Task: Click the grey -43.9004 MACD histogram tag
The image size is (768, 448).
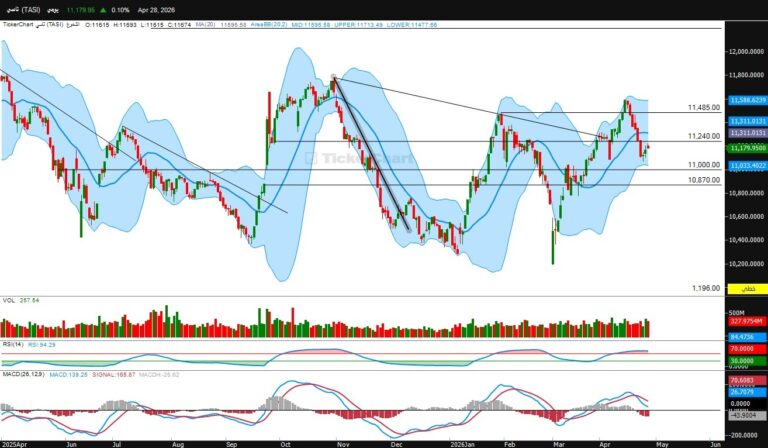Action: tap(745, 414)
